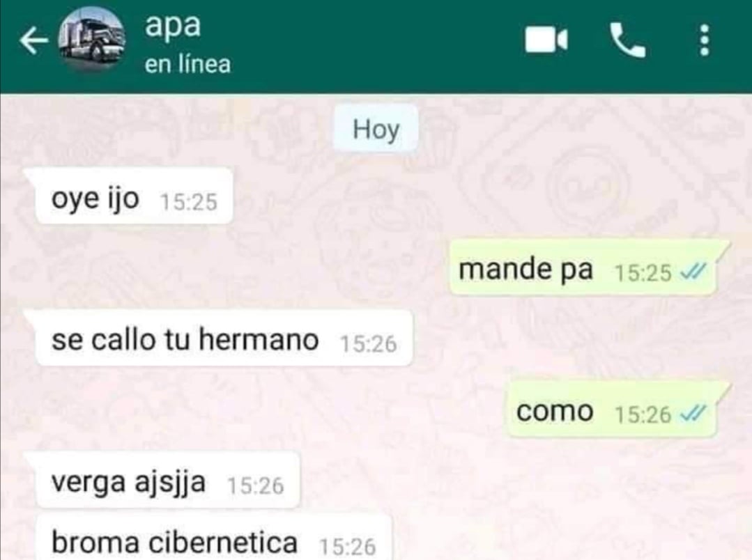Select the 'Hoy' date chip

(376, 129)
